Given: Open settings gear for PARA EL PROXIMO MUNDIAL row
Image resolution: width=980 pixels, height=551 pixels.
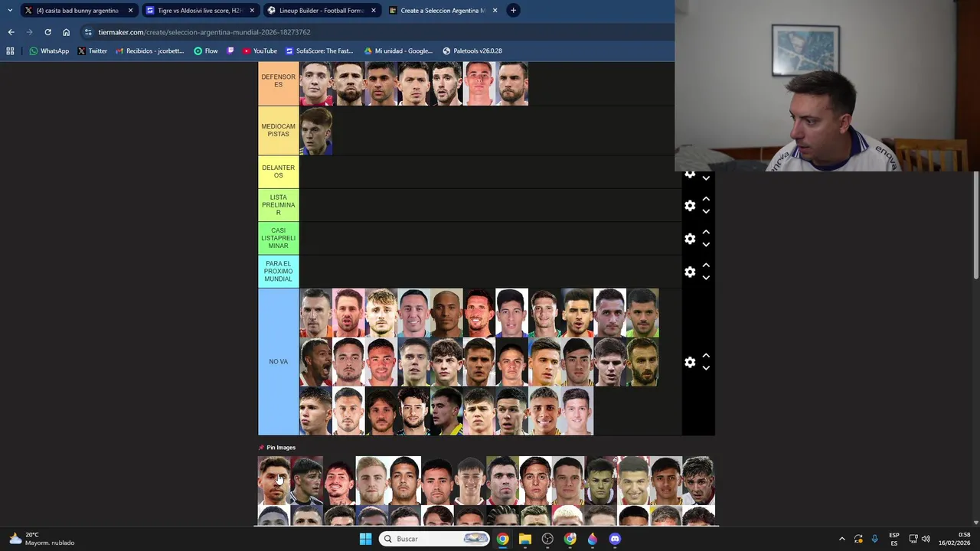Looking at the screenshot, I should click(x=690, y=272).
